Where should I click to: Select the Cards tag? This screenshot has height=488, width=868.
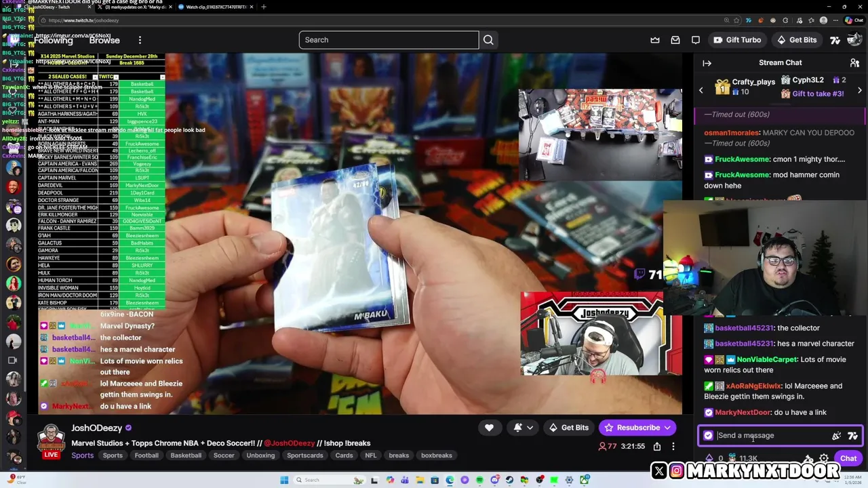pyautogui.click(x=344, y=455)
